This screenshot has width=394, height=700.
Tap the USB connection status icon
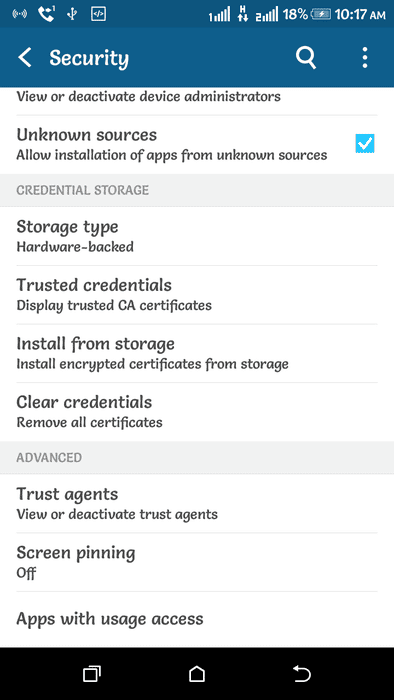point(72,14)
